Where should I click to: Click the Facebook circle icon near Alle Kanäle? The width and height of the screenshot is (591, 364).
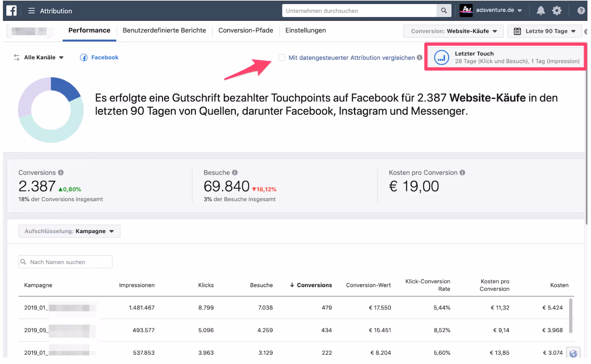[x=84, y=58]
